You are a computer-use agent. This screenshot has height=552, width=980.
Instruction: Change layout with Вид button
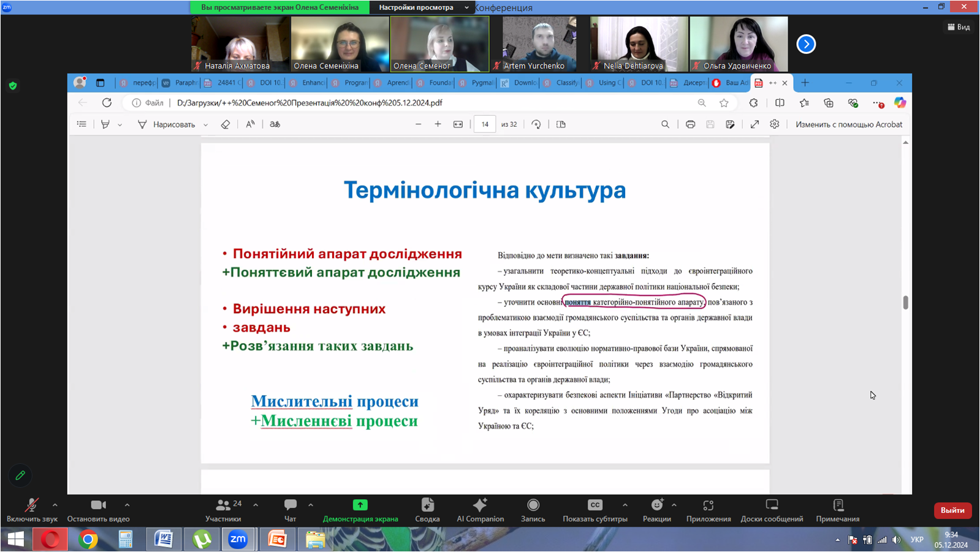[959, 27]
